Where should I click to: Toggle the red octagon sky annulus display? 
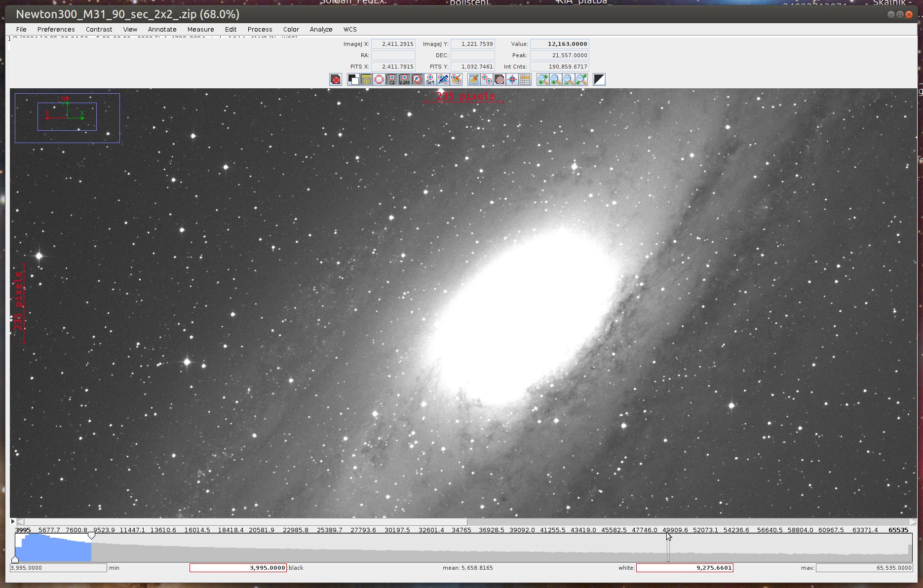point(379,79)
